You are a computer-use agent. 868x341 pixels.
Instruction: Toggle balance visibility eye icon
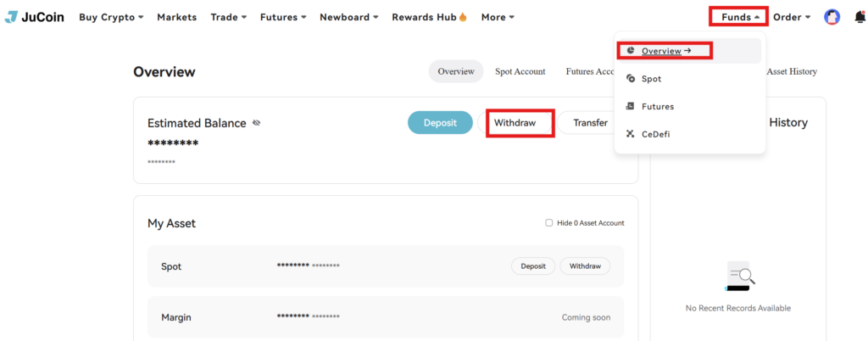[x=256, y=123]
